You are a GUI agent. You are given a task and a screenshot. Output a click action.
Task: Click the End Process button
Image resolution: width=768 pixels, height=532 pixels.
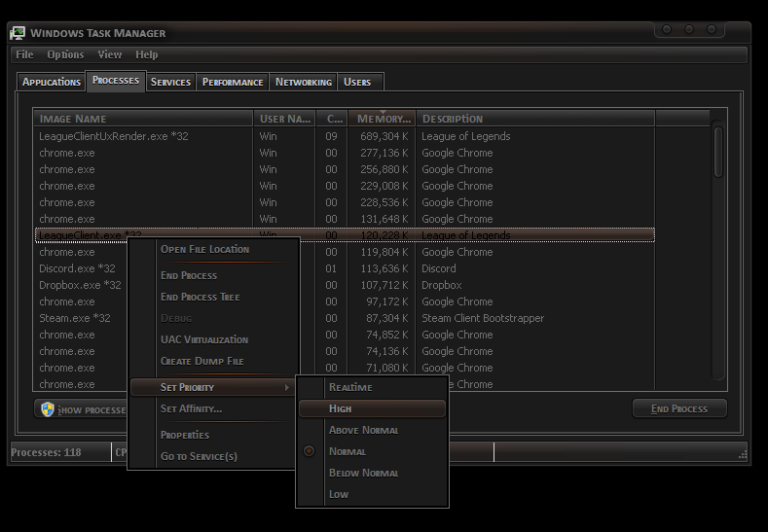(679, 409)
